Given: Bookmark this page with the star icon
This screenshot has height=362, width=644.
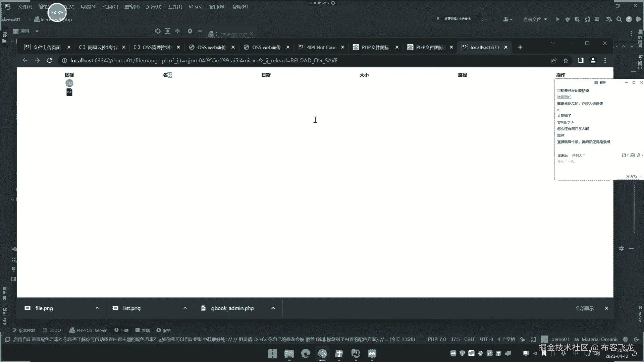Looking at the screenshot, I should click(x=566, y=60).
